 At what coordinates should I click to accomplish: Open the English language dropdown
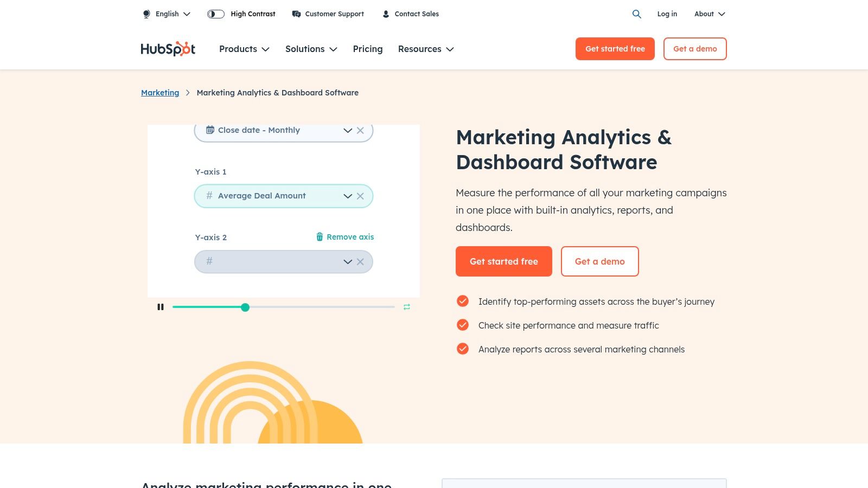[x=173, y=14]
